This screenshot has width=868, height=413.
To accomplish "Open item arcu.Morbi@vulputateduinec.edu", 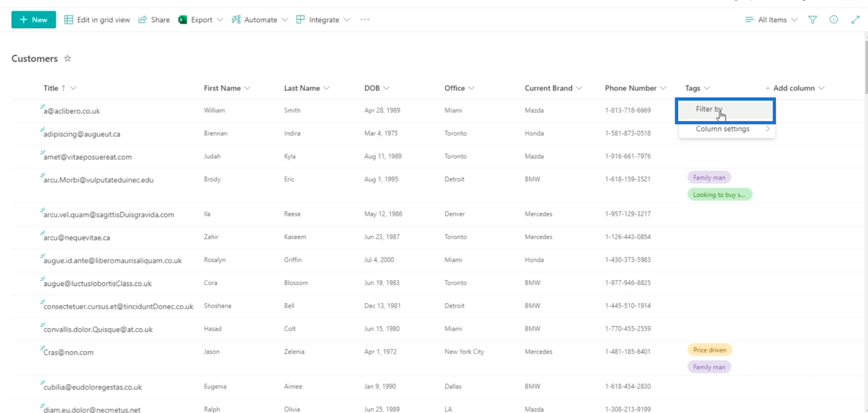I will pos(98,180).
